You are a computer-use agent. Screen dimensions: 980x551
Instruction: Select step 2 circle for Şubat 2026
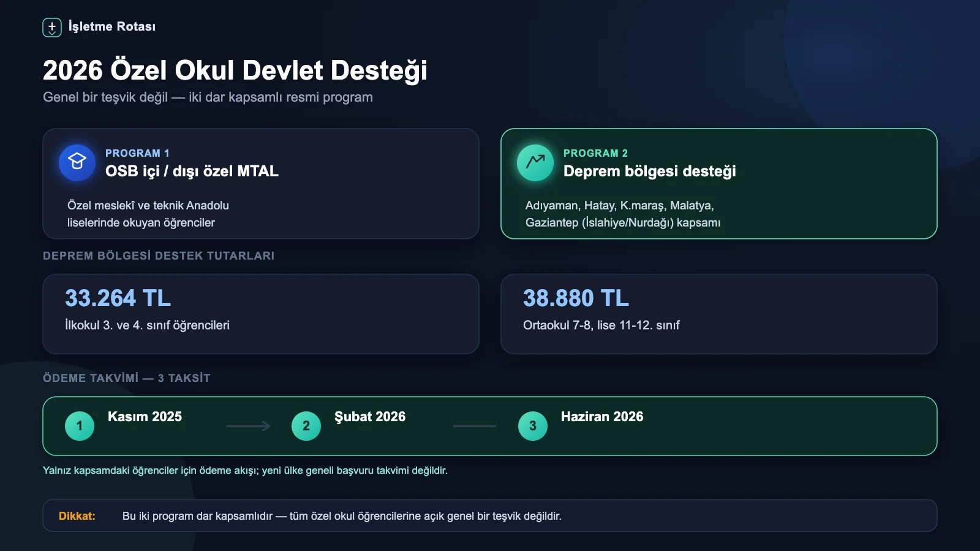306,426
